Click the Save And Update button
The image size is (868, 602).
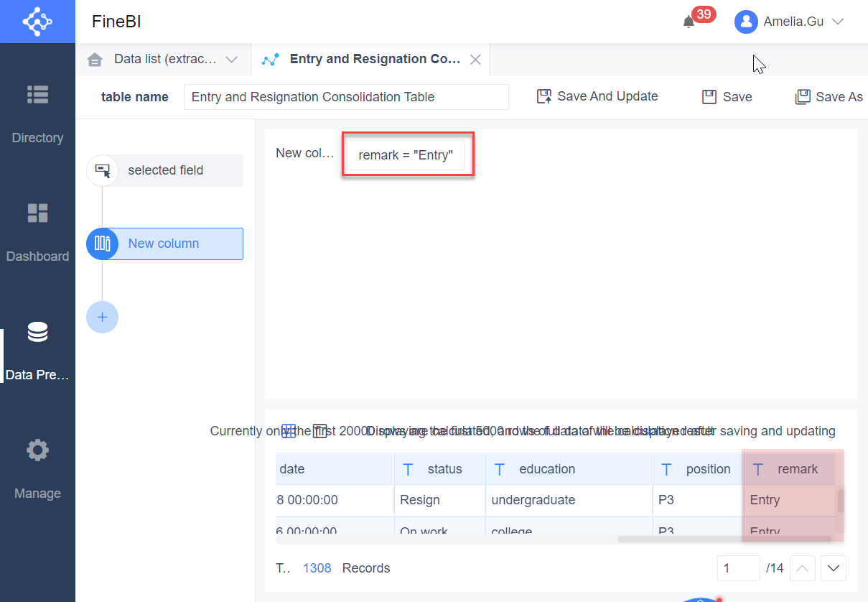point(597,96)
